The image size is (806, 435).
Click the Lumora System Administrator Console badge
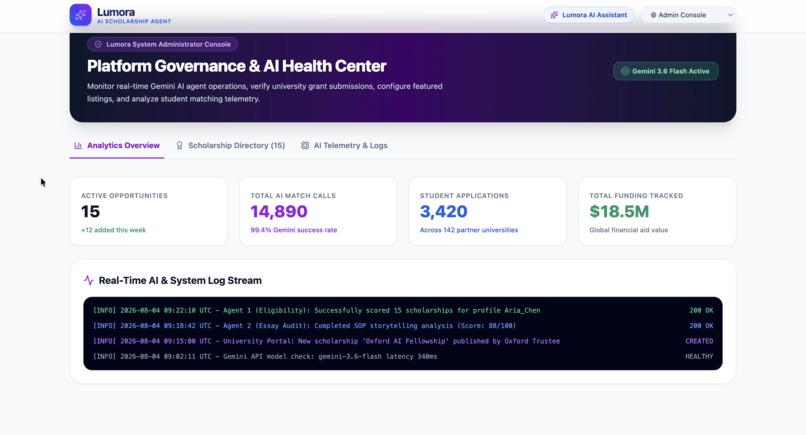click(x=162, y=44)
